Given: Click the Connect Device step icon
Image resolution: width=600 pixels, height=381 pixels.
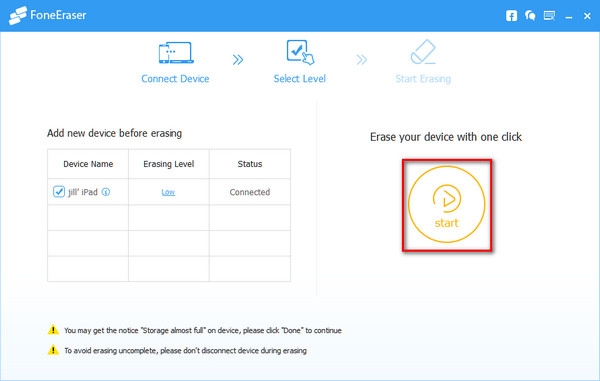Looking at the screenshot, I should [176, 53].
